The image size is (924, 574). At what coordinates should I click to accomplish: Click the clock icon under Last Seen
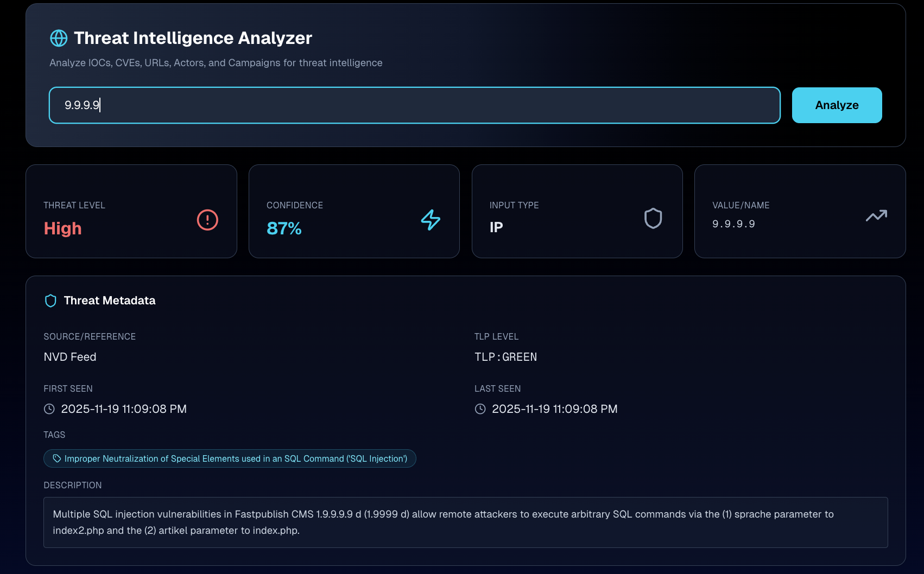click(x=480, y=409)
